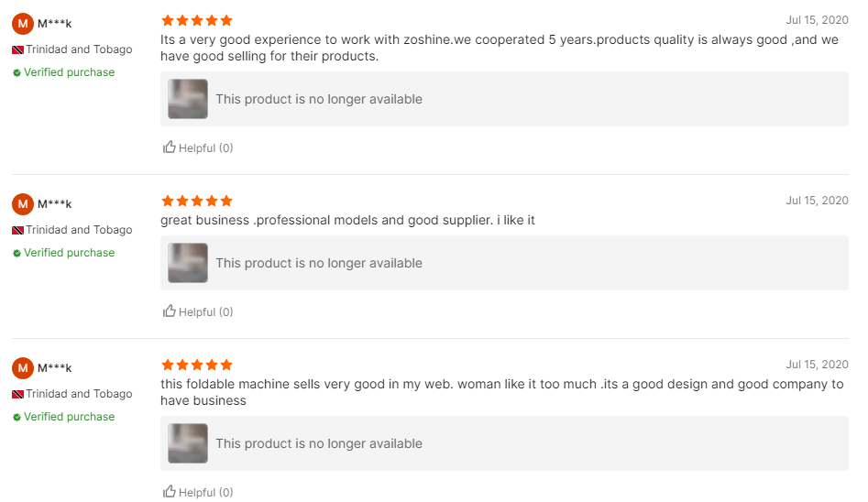Click the product thumbnail in the zoshine review
This screenshot has width=868, height=502.
(188, 99)
